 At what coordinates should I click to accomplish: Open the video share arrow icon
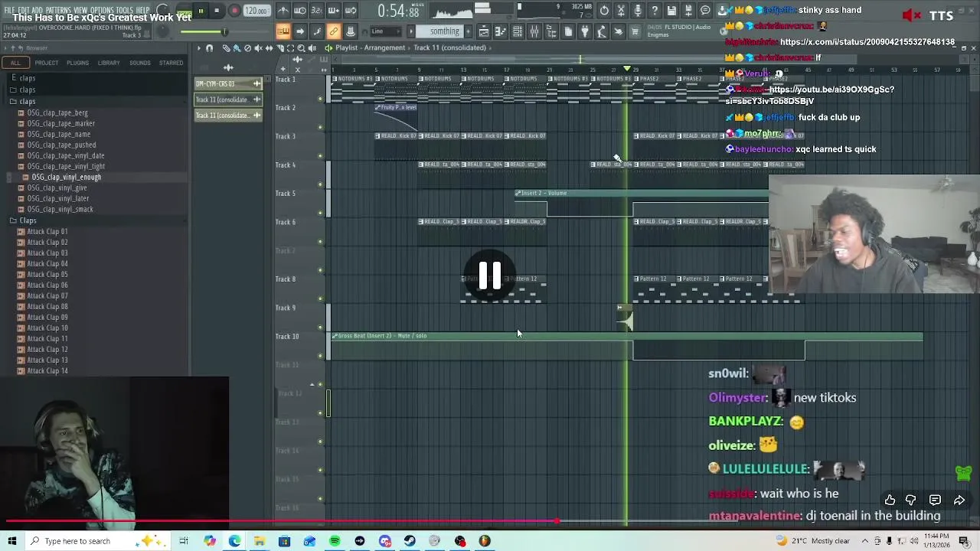[959, 500]
